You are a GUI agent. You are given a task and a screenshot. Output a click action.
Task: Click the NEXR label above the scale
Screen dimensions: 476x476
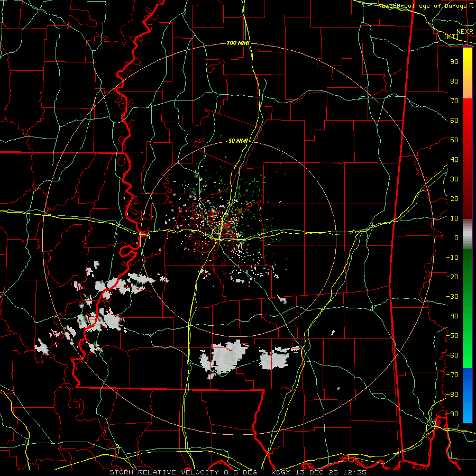tap(465, 32)
